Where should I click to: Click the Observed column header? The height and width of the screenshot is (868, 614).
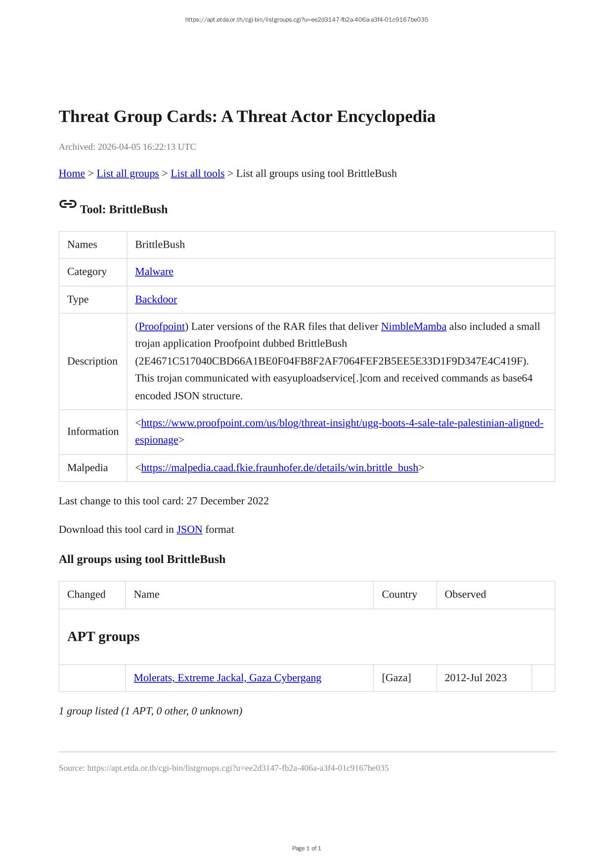click(x=465, y=594)
